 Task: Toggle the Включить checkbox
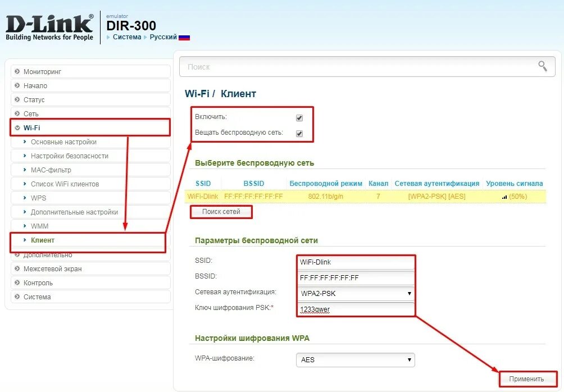[299, 117]
